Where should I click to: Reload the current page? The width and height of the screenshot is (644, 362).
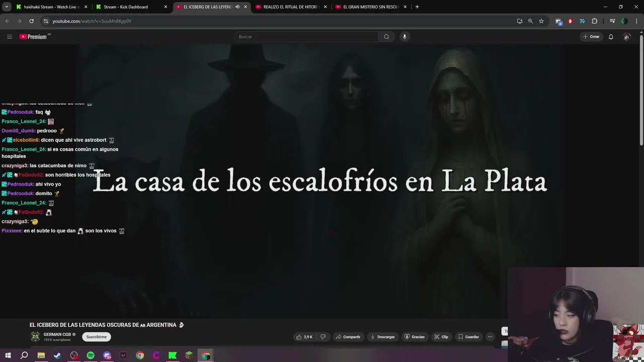coord(31,21)
